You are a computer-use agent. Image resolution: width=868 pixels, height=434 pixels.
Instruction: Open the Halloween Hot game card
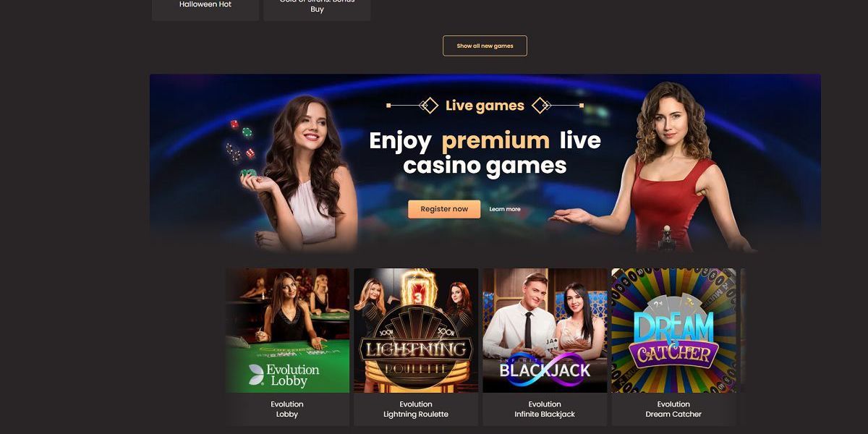(x=205, y=9)
